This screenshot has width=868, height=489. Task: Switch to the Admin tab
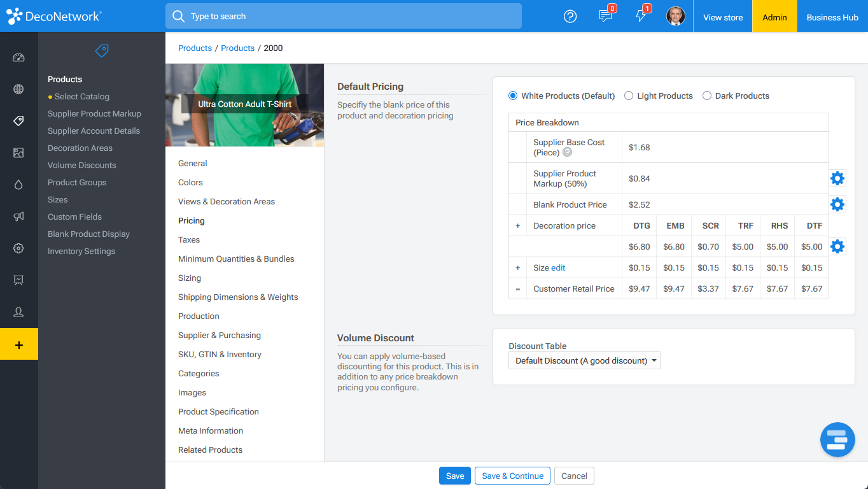click(774, 17)
